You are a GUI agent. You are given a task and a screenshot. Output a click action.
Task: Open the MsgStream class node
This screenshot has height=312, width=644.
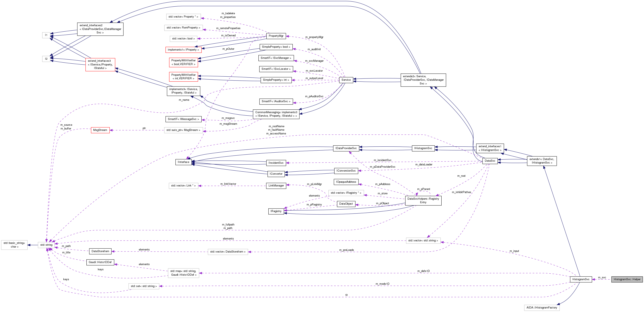(100, 130)
